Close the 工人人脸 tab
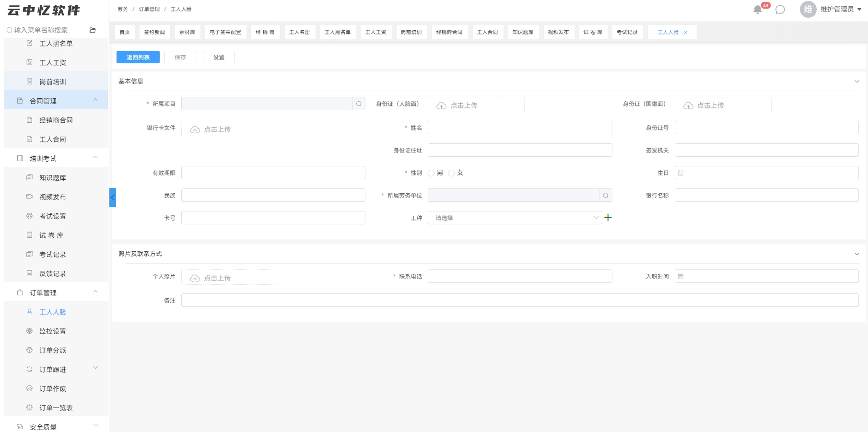The image size is (868, 432). click(685, 33)
